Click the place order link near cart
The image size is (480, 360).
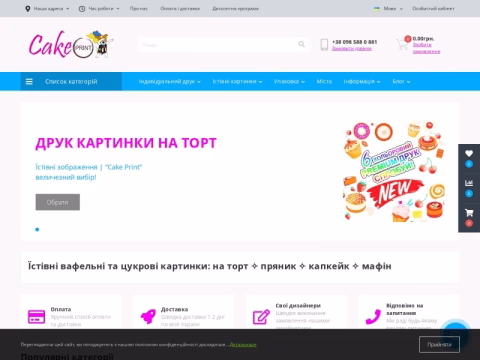tap(426, 48)
